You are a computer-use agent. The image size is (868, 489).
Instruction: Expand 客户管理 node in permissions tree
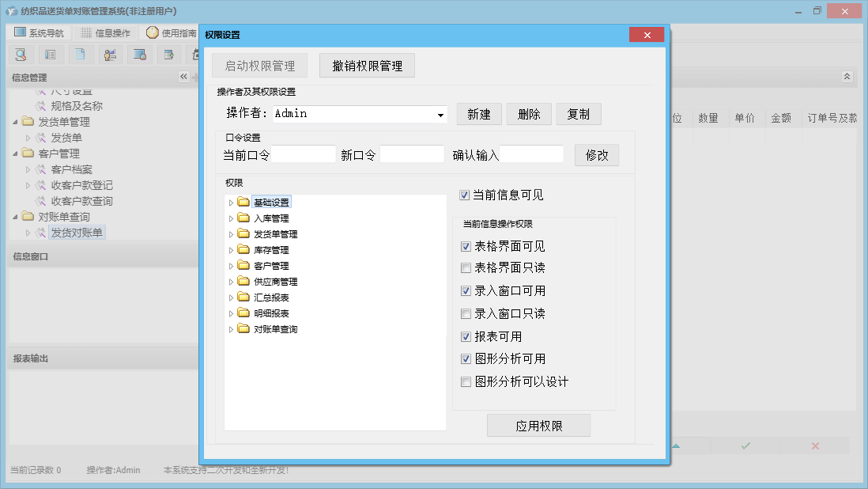click(x=232, y=267)
